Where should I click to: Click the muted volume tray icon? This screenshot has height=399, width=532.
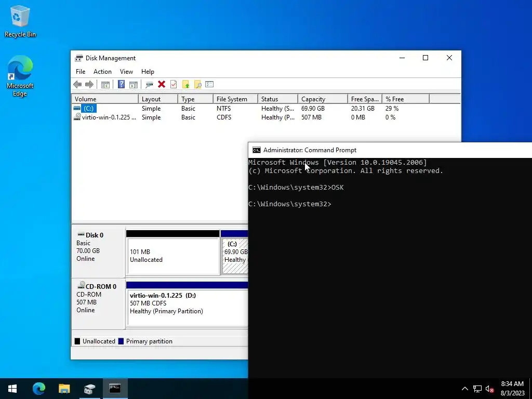point(489,389)
